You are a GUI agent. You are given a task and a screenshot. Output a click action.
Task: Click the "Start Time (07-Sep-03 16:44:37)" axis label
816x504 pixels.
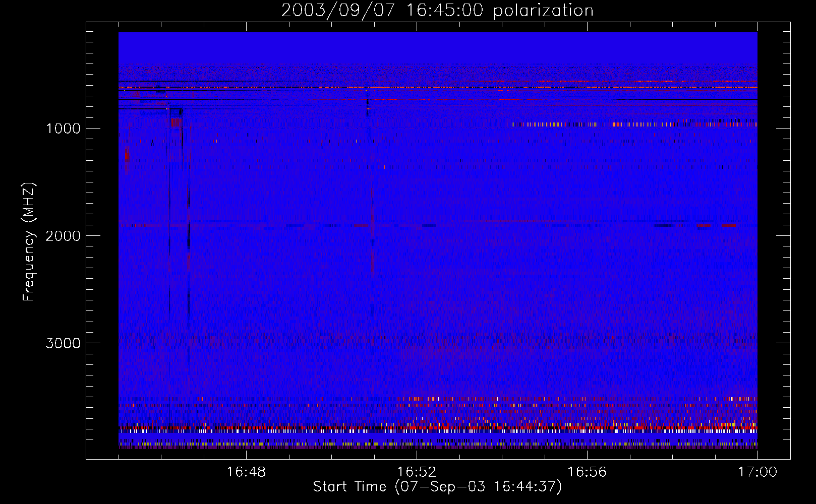(437, 487)
